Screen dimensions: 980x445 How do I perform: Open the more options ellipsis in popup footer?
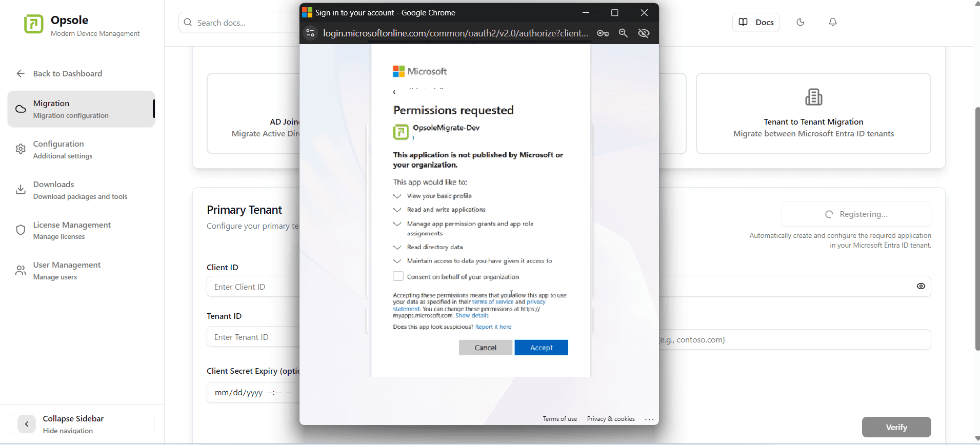click(x=649, y=419)
